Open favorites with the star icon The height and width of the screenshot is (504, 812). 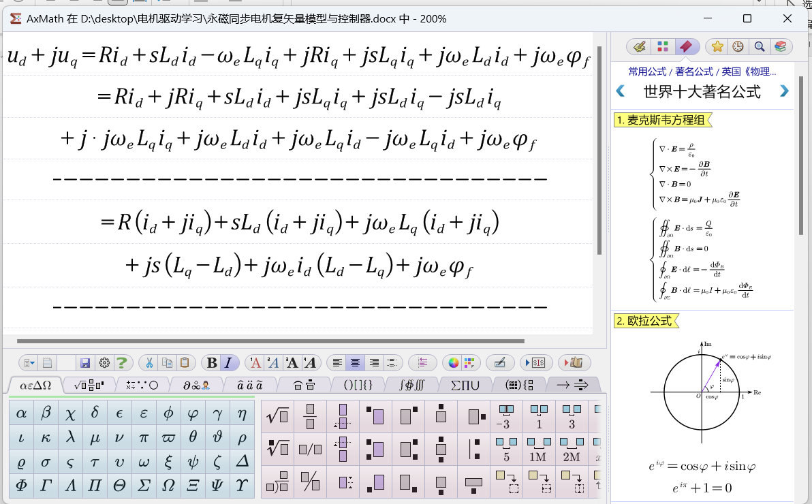[717, 46]
